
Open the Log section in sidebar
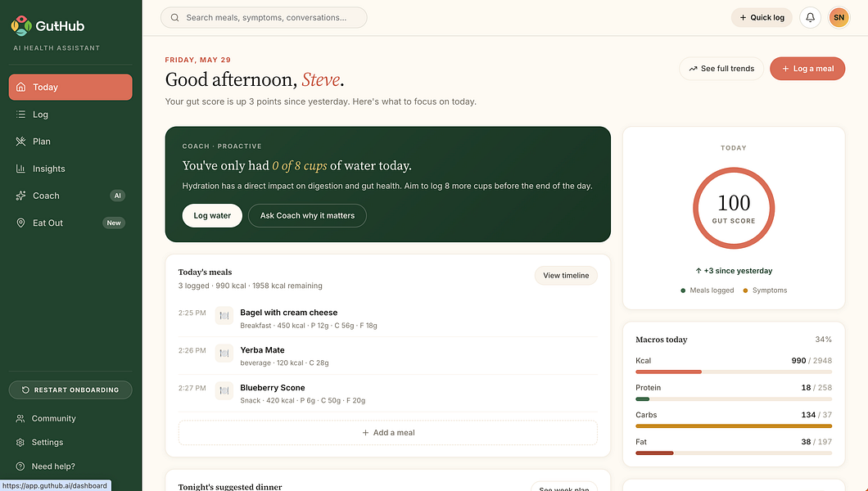click(x=70, y=115)
